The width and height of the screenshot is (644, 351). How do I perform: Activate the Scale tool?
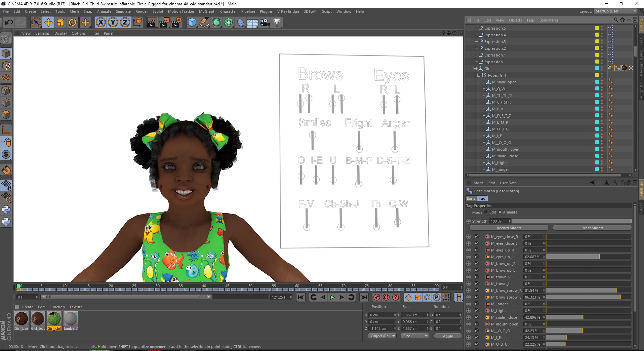61,23
